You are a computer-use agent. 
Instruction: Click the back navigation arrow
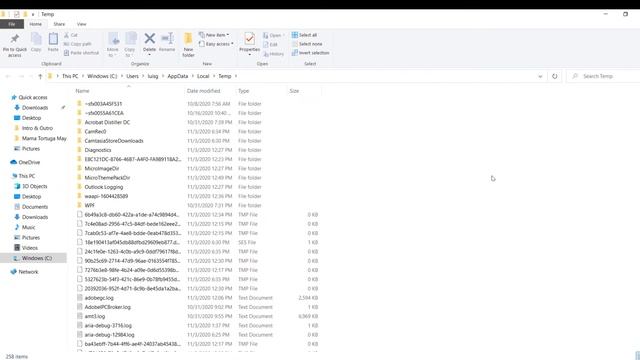(8, 76)
